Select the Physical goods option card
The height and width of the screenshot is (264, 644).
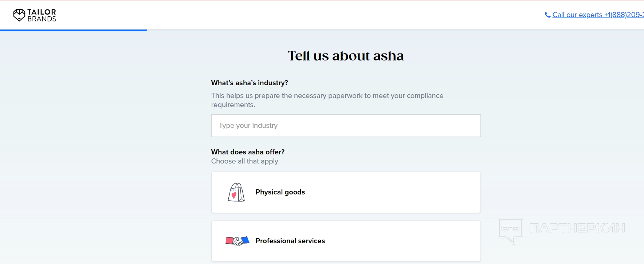coord(382,192)
